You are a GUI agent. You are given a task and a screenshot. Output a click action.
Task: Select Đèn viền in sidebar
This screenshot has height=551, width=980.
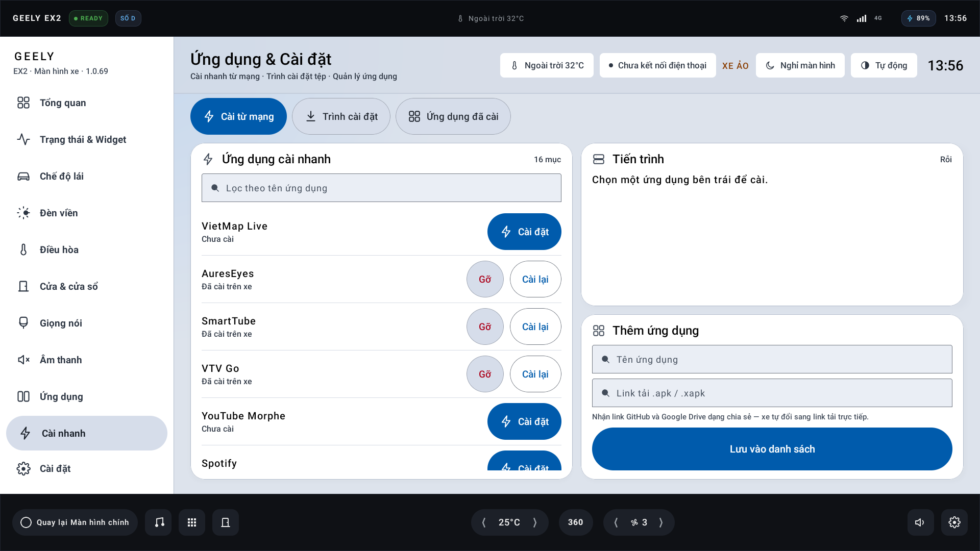click(87, 213)
